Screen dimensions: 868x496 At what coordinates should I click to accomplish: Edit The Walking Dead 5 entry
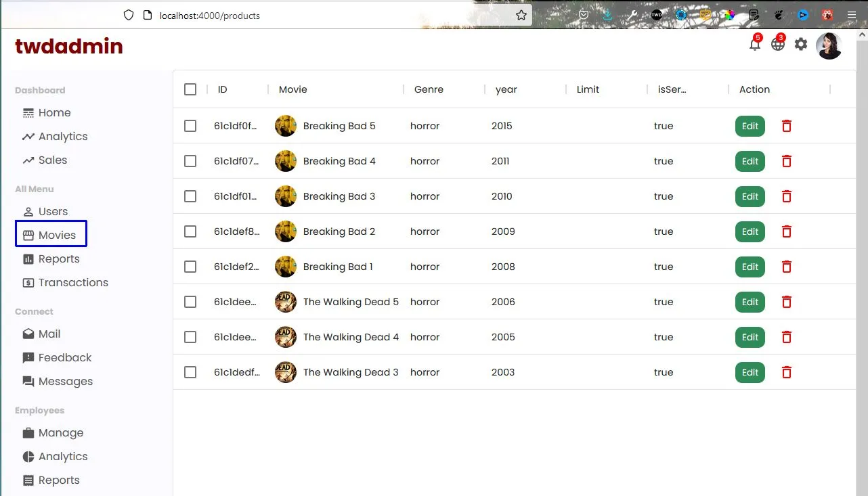pyautogui.click(x=750, y=302)
